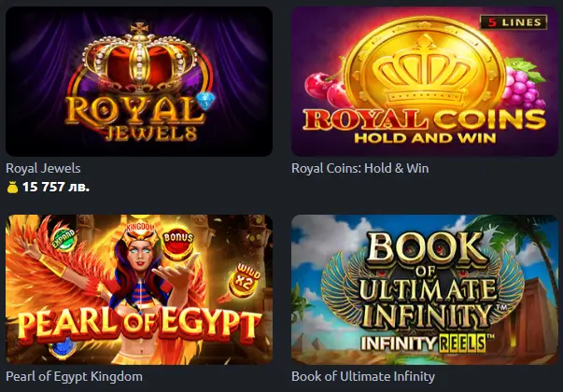Image resolution: width=563 pixels, height=392 pixels.
Task: Click the blue diamond on Royal Jewels
Action: click(205, 101)
